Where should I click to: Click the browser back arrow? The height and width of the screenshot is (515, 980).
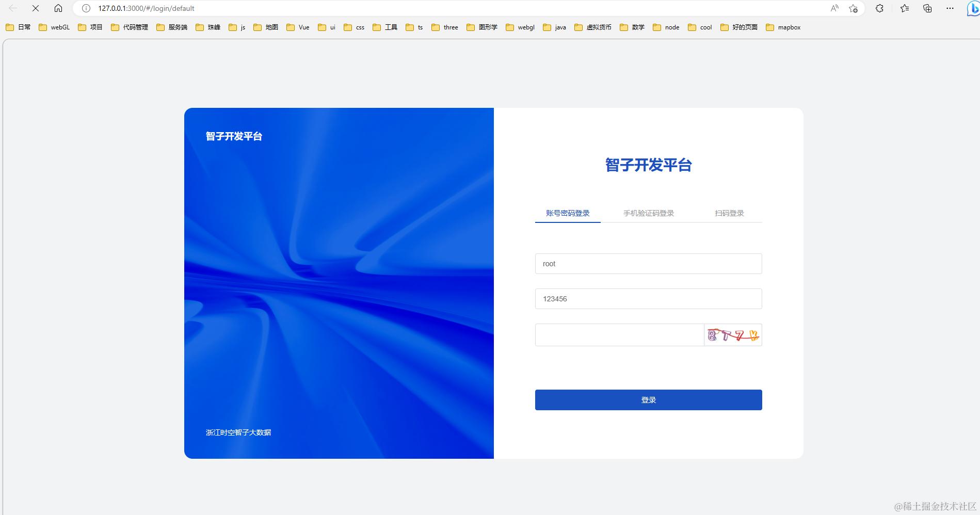pyautogui.click(x=13, y=8)
